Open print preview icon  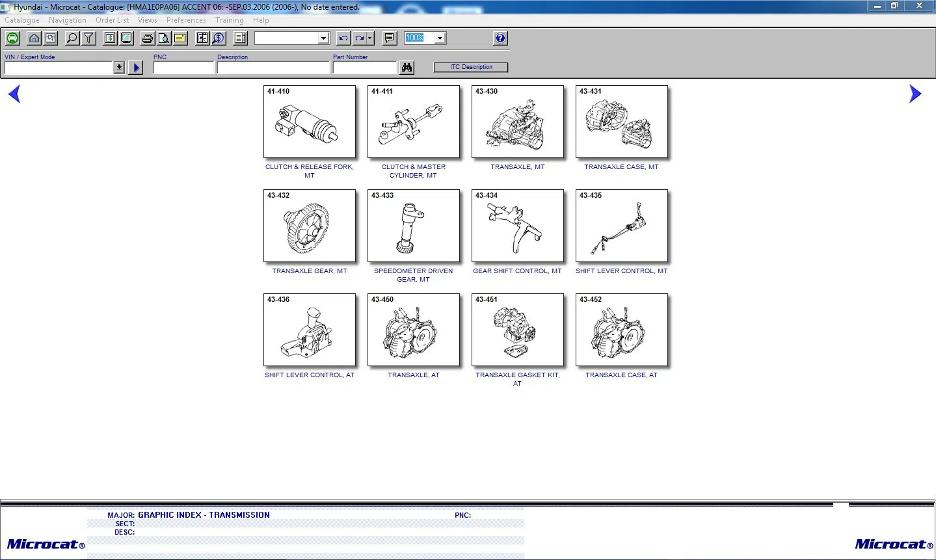(x=164, y=38)
